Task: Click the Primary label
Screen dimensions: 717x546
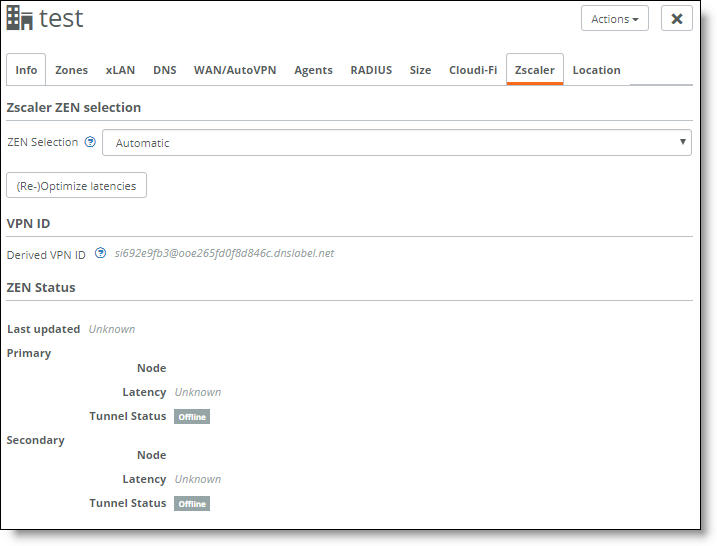Action: coord(29,353)
